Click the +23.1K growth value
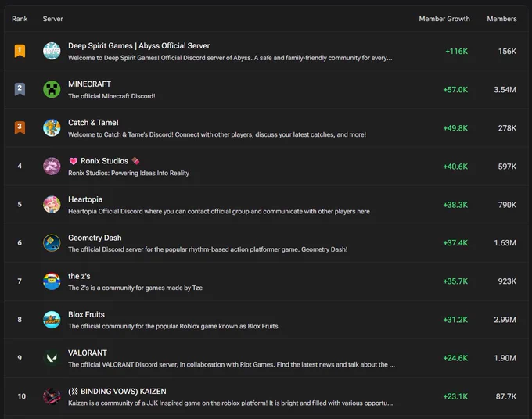The image size is (532, 419). pos(455,396)
